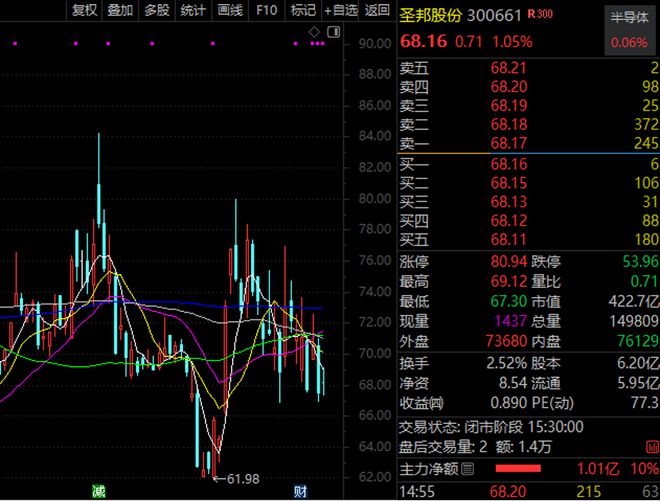660x501 pixels.
Task: Select the 多股 multi-stock view
Action: [x=157, y=10]
